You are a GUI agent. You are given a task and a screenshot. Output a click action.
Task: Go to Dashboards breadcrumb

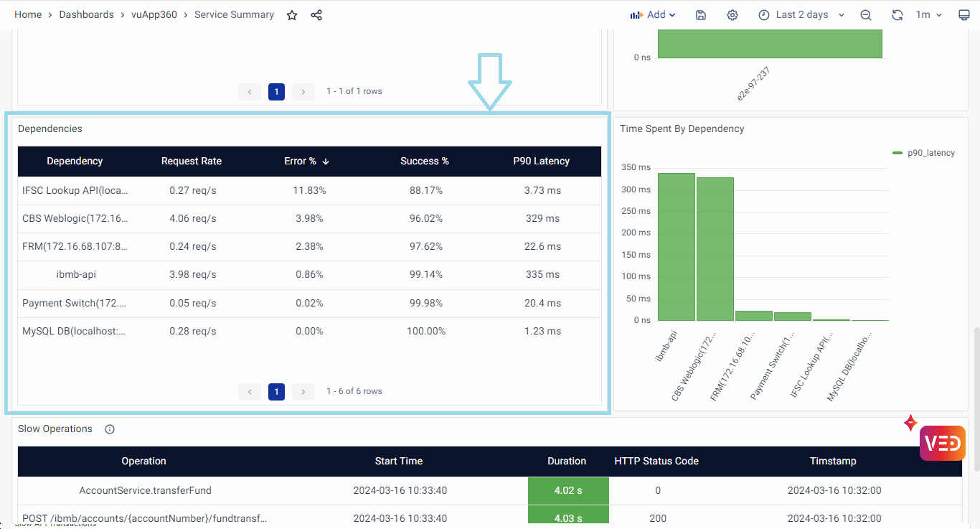[x=86, y=15]
